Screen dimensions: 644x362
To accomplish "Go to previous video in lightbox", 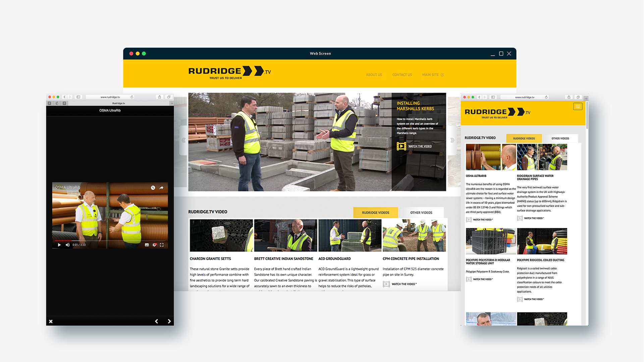I will point(156,321).
